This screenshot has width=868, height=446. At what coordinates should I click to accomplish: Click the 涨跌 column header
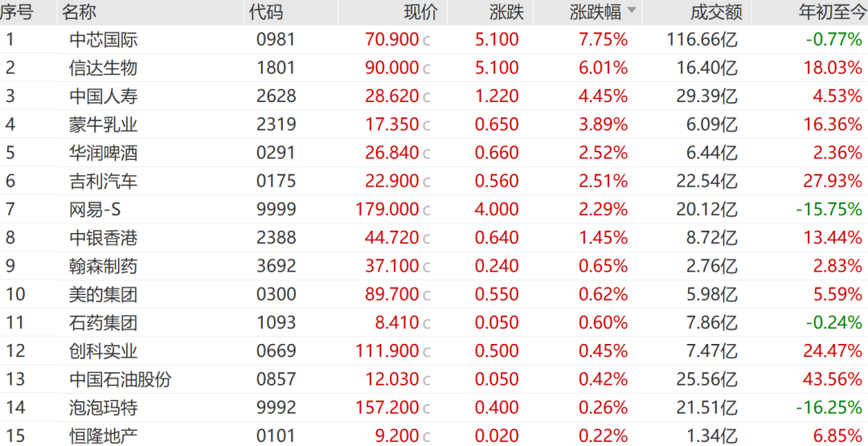click(506, 12)
